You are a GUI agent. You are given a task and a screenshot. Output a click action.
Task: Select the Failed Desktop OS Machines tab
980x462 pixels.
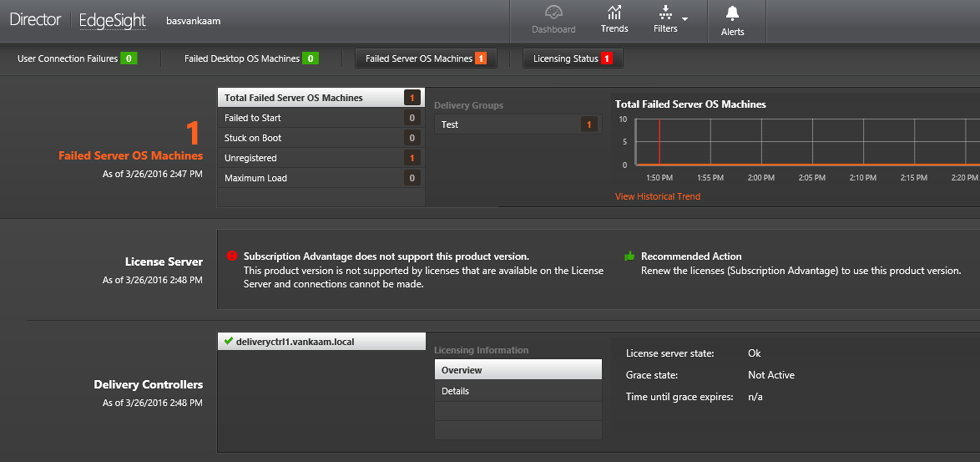coord(251,58)
